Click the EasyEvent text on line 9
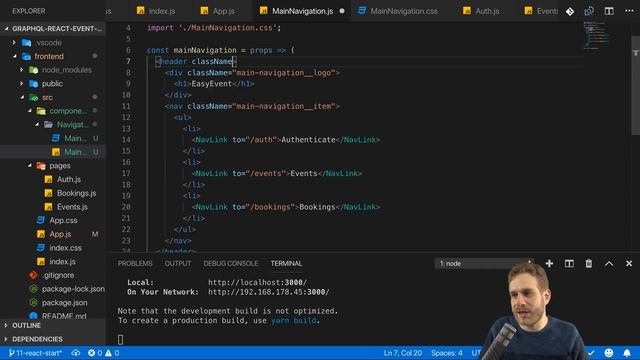Screen dimensions: 640x360 (x=211, y=84)
